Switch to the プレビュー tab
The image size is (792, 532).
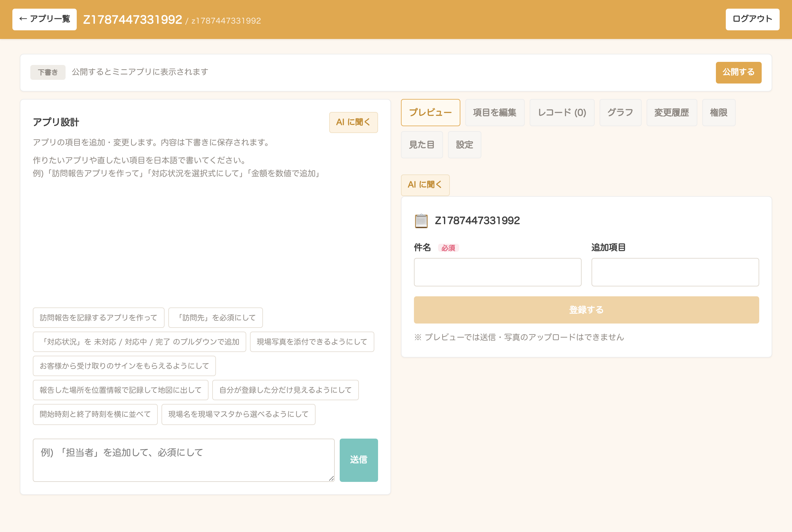click(430, 113)
